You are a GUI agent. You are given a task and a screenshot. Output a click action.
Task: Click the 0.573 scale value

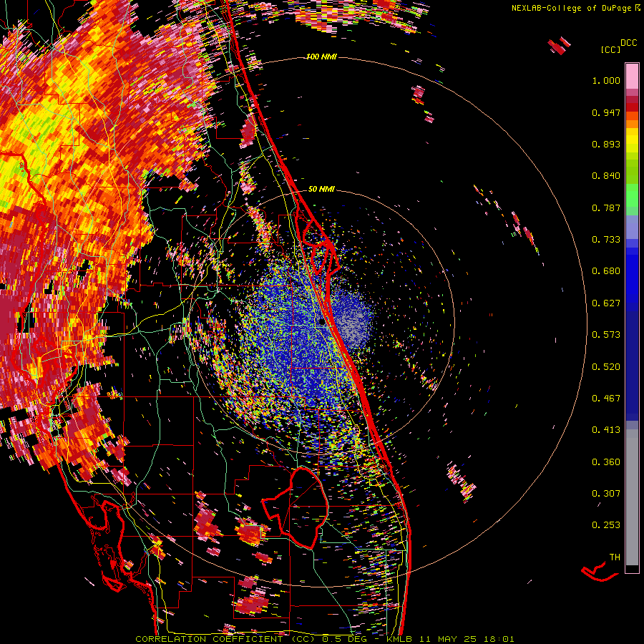[x=606, y=335]
